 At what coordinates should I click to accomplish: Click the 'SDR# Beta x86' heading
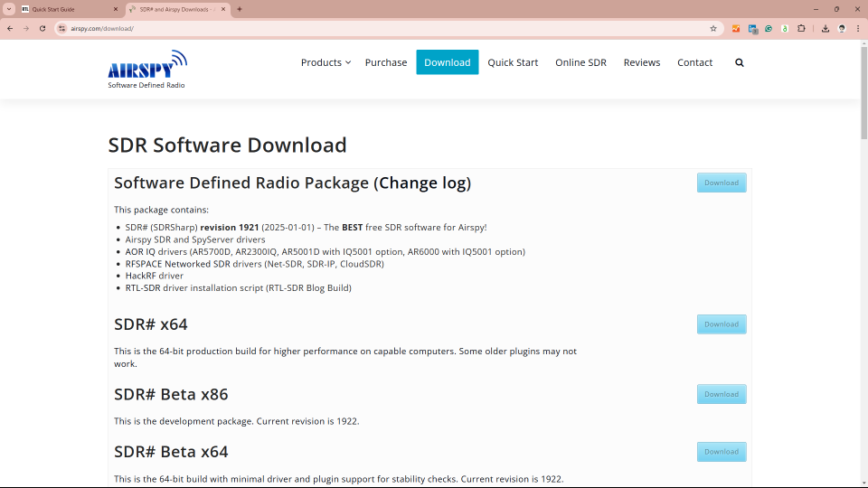tap(171, 394)
